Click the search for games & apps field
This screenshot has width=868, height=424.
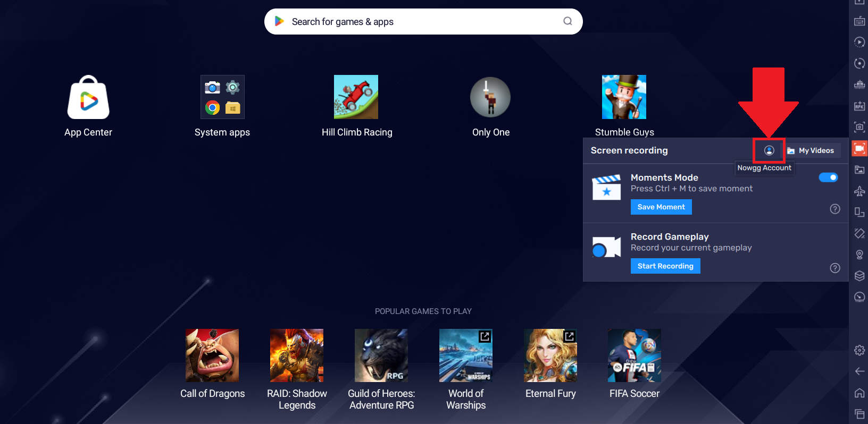423,21
